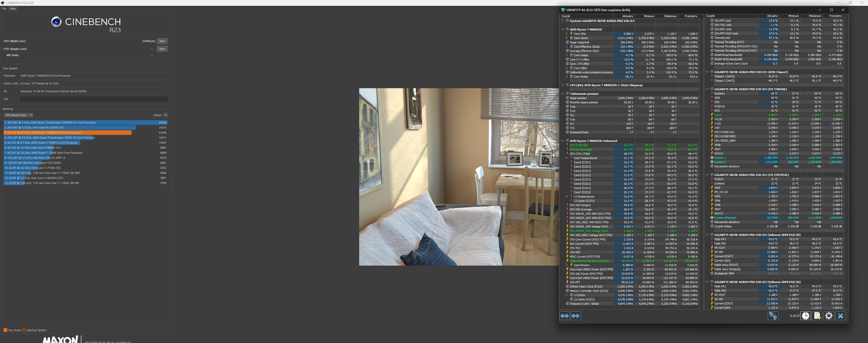Click the Cinebench logo sphere icon
868x343 pixels.
point(56,22)
